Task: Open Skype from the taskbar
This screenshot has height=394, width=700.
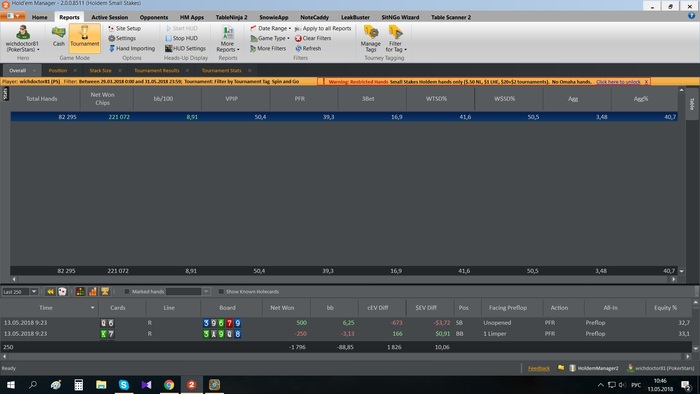Action: (x=124, y=385)
